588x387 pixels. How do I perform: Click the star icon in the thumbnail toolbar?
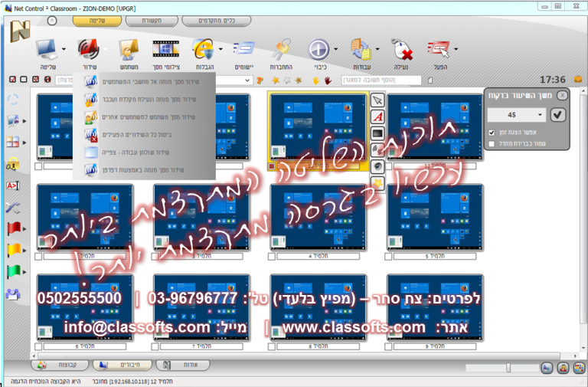pyautogui.click(x=378, y=183)
